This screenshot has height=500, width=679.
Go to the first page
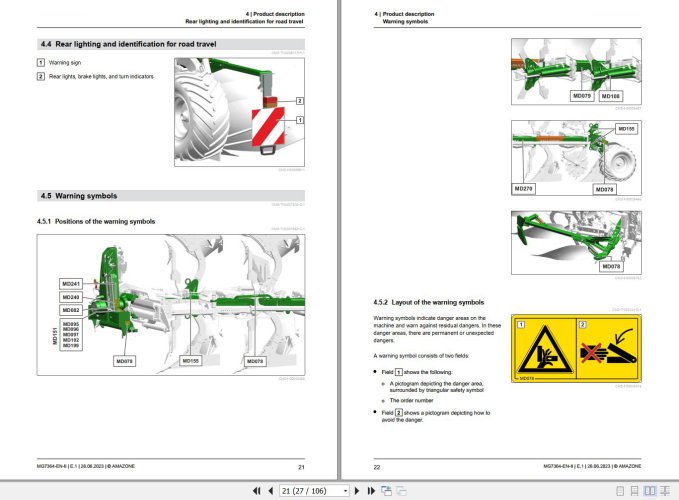pyautogui.click(x=256, y=490)
